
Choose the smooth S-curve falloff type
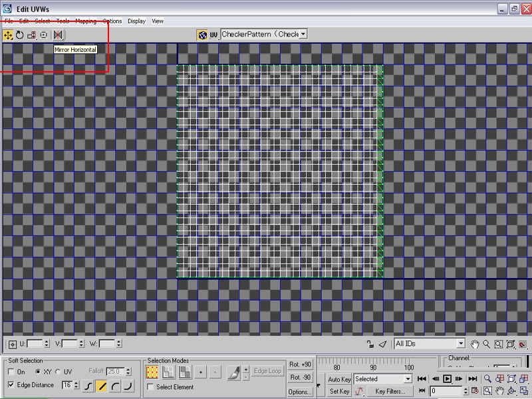tap(88, 386)
